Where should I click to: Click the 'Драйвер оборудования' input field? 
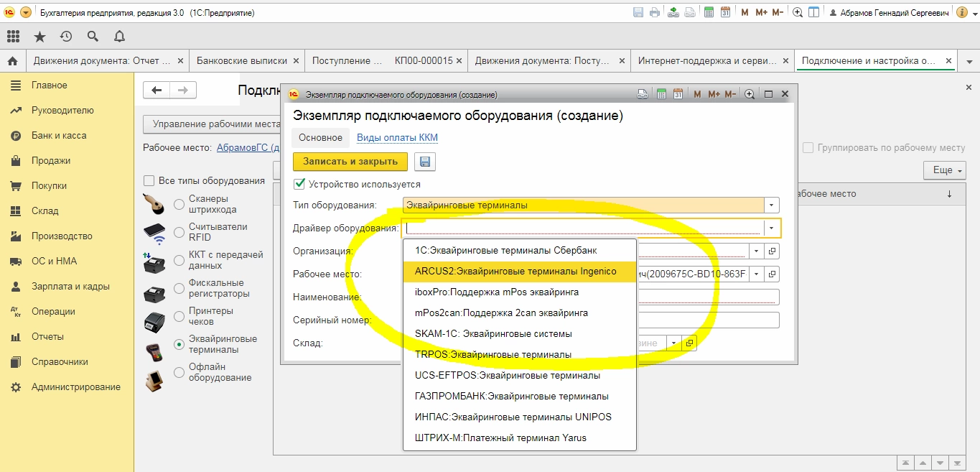tap(583, 228)
